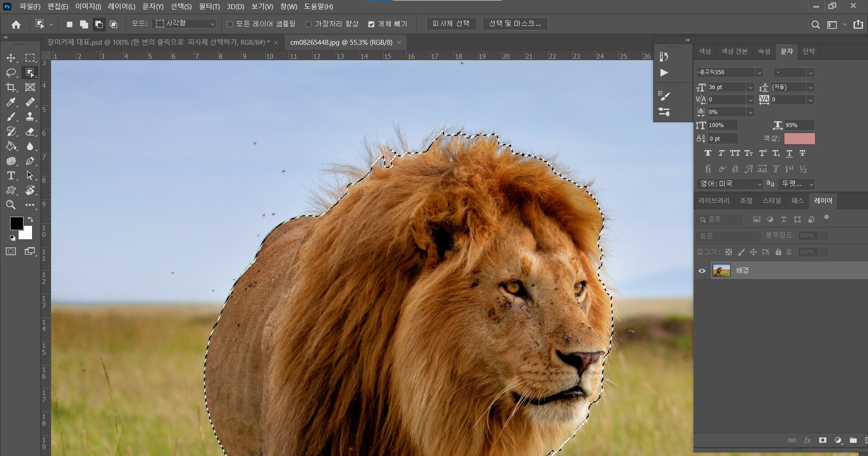The image size is (868, 456).
Task: Click the 배경 layer thumbnail
Action: 721,271
